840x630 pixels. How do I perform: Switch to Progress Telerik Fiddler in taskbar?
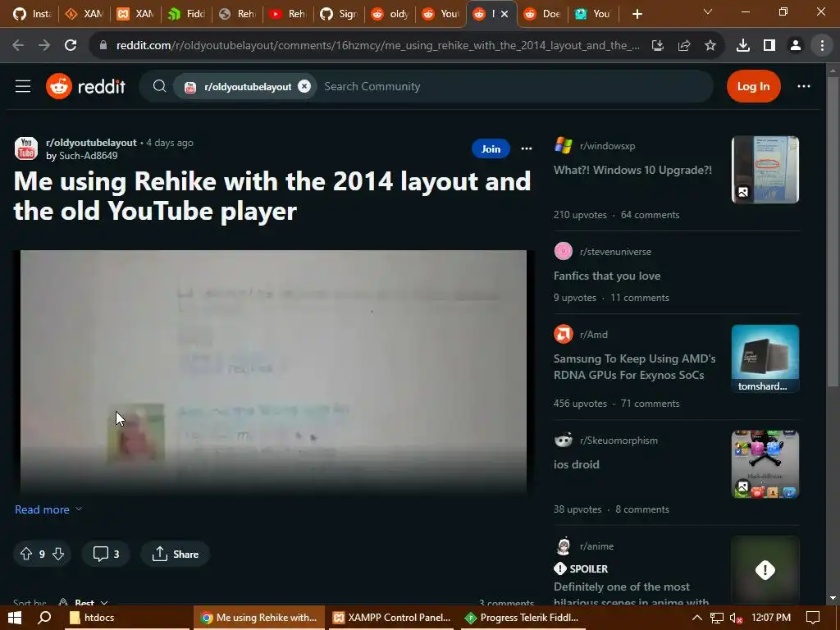[523, 618]
